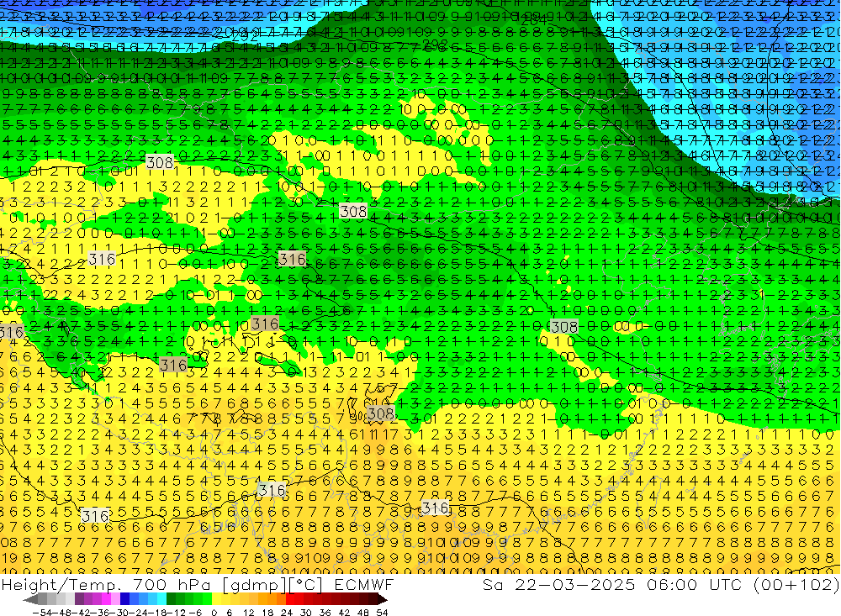841x616 pixels.
Task: Click the '0' value under the color scale
Action: pyautogui.click(x=214, y=613)
